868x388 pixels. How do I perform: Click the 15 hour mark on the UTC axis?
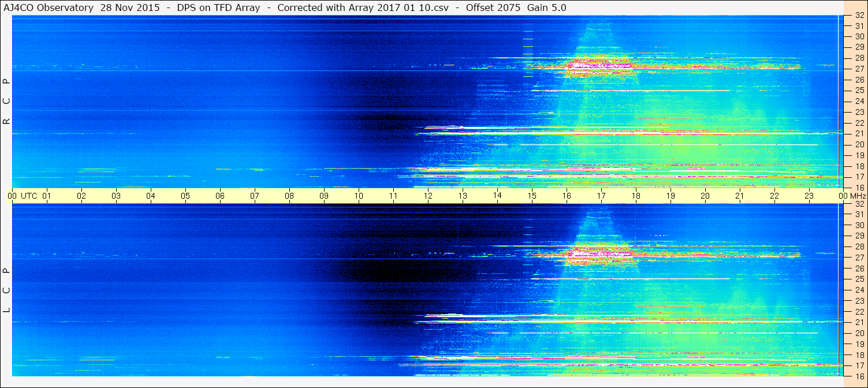pos(532,196)
